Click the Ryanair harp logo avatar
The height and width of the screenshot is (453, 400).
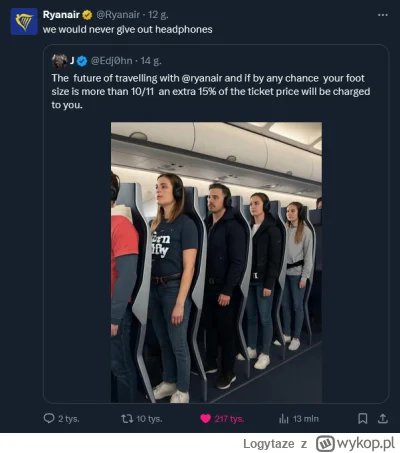(x=24, y=22)
